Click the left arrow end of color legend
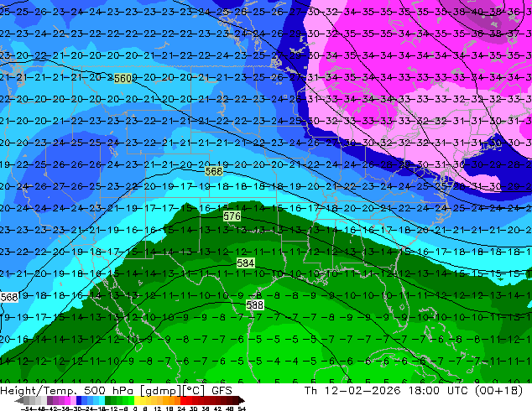Image resolution: width=532 pixels, height=411 pixels. (x=19, y=400)
